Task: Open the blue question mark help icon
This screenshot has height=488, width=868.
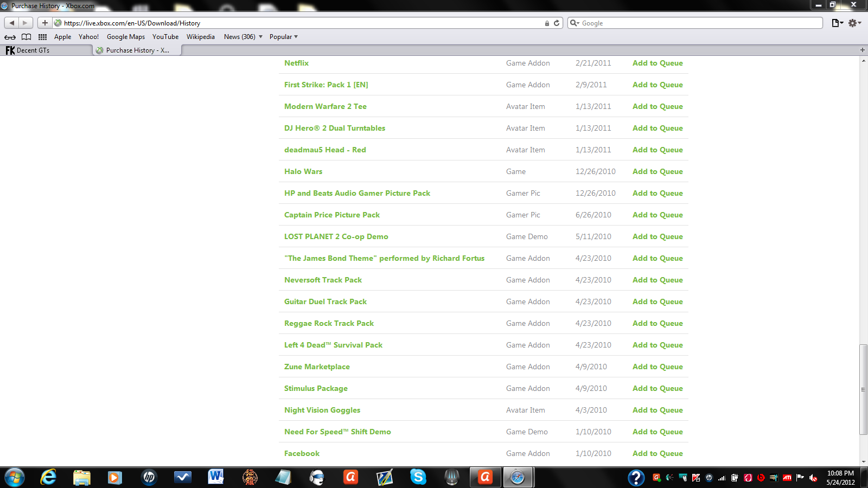Action: [636, 478]
